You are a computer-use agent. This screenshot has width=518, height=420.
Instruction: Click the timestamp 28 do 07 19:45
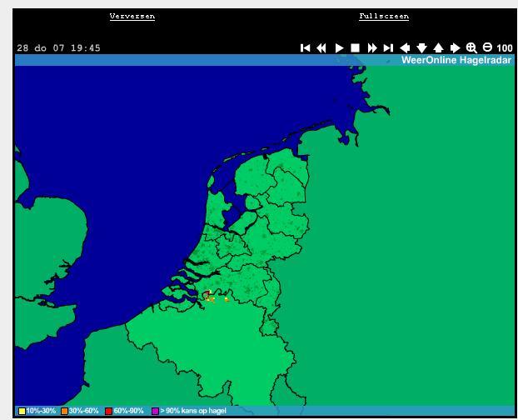[x=58, y=47]
